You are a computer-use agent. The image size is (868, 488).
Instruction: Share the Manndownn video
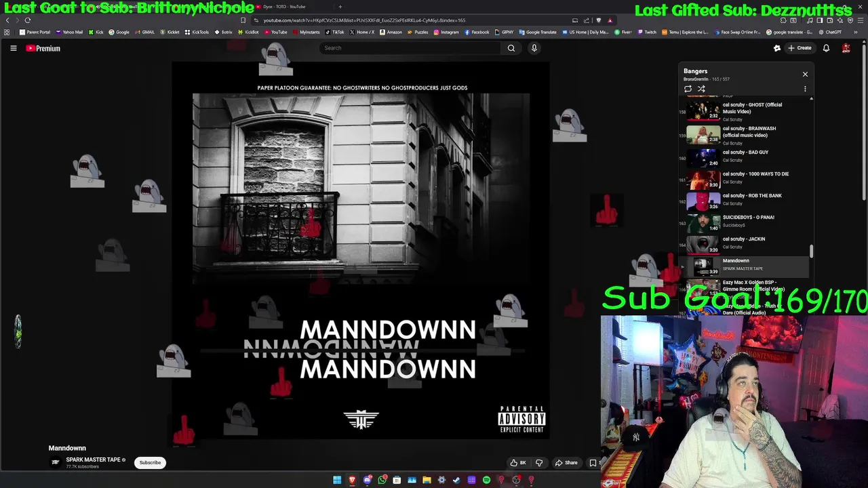coord(566,463)
